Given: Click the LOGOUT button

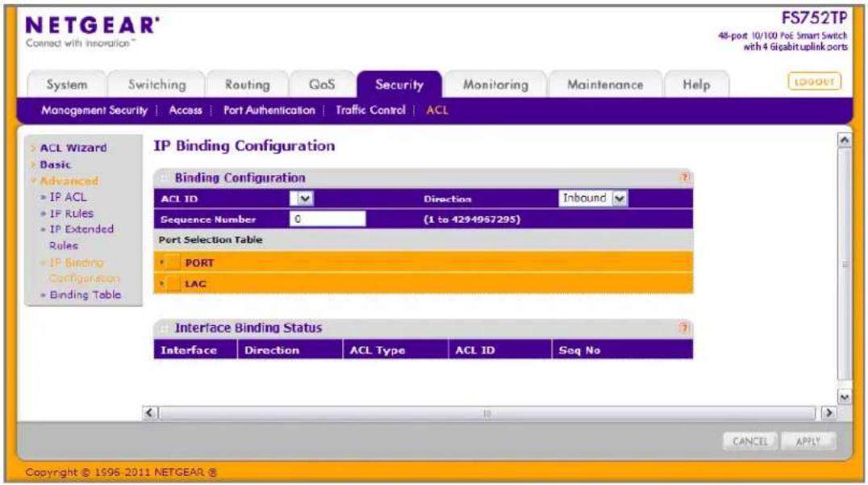Looking at the screenshot, I should (x=814, y=82).
